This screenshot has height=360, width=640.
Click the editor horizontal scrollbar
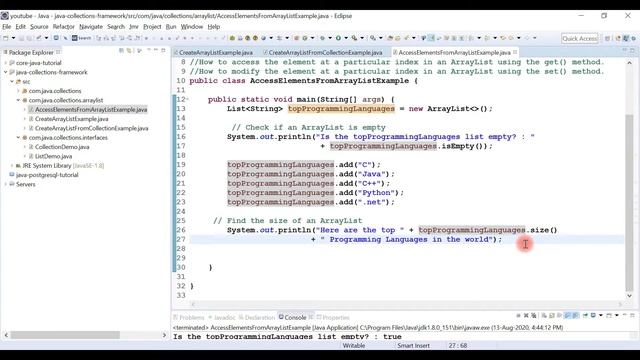[407, 304]
